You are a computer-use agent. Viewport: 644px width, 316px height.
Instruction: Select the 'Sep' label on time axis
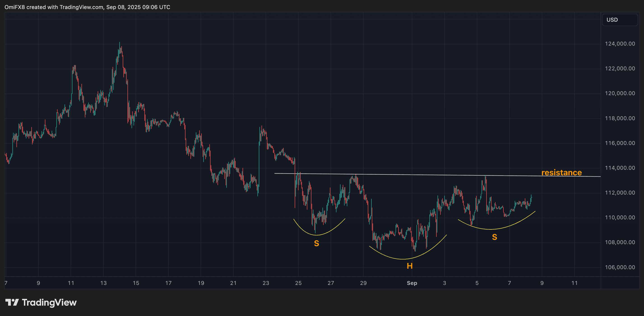[x=412, y=283]
